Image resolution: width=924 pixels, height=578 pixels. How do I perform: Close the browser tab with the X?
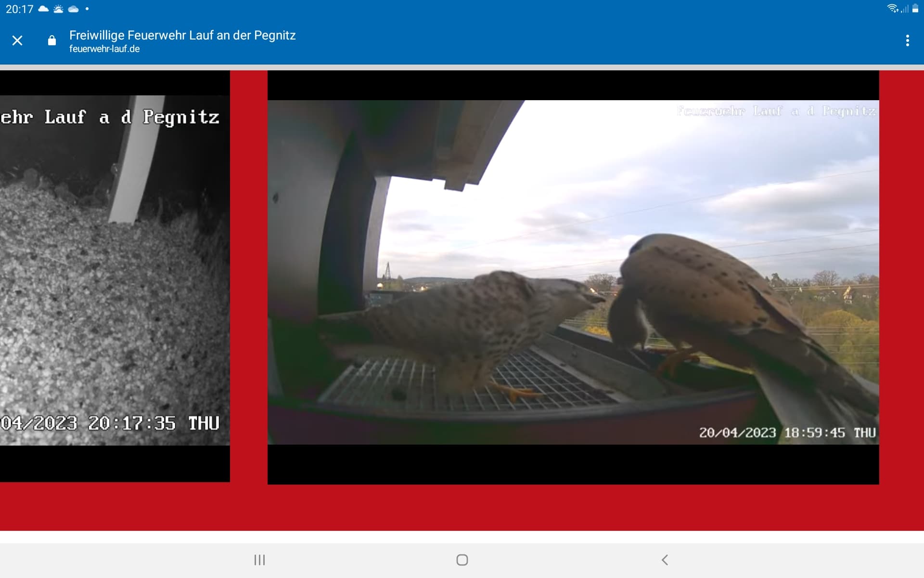pos(17,40)
